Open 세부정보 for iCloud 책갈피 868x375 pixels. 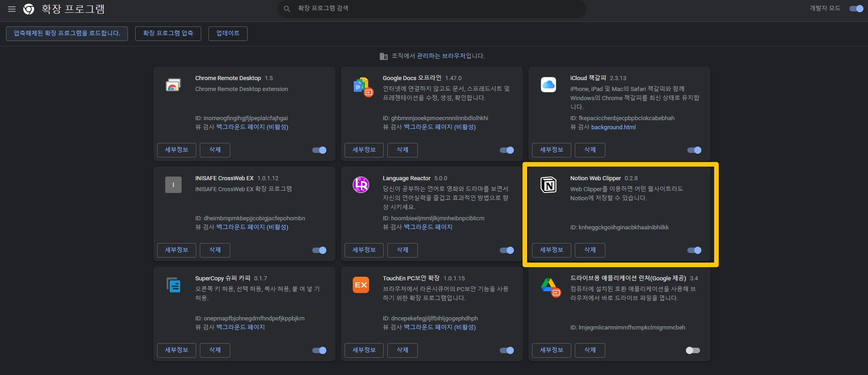coord(552,150)
